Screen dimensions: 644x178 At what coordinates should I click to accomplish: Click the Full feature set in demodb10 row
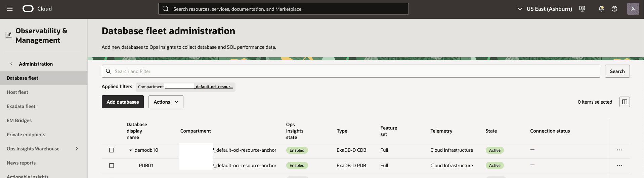384,150
